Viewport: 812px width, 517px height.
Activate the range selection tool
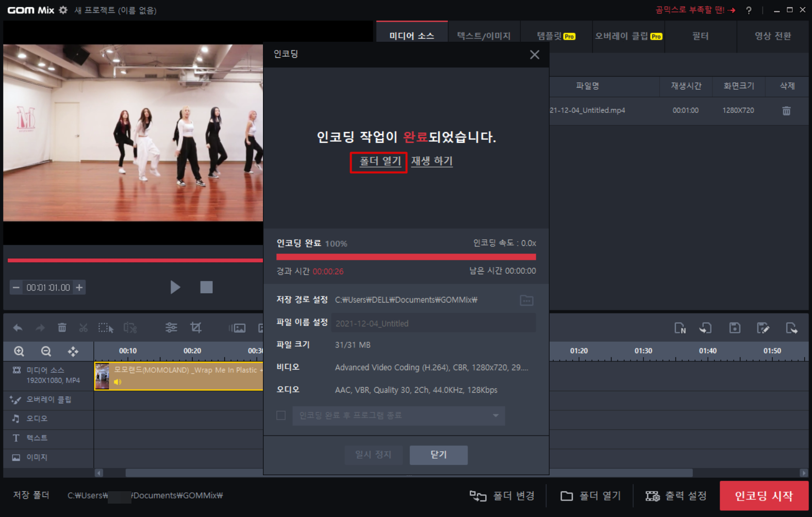[x=106, y=328]
